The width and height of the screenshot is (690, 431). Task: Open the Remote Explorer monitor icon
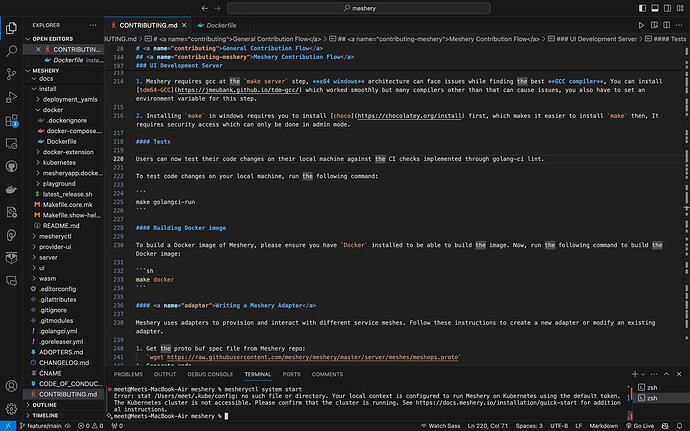point(11,144)
